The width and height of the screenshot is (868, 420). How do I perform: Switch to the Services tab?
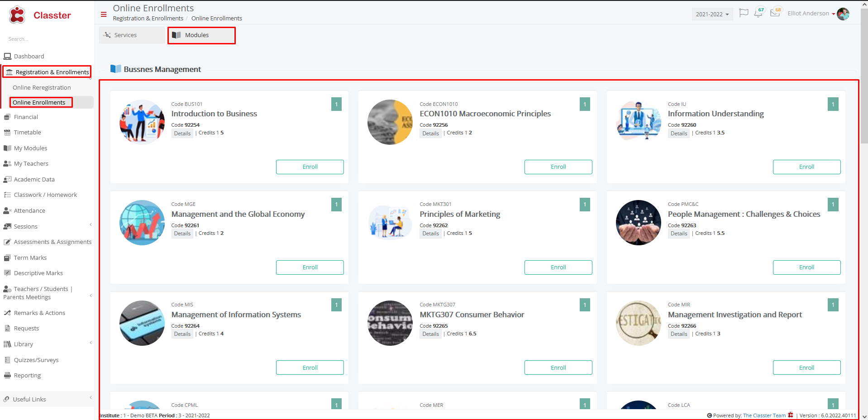132,35
